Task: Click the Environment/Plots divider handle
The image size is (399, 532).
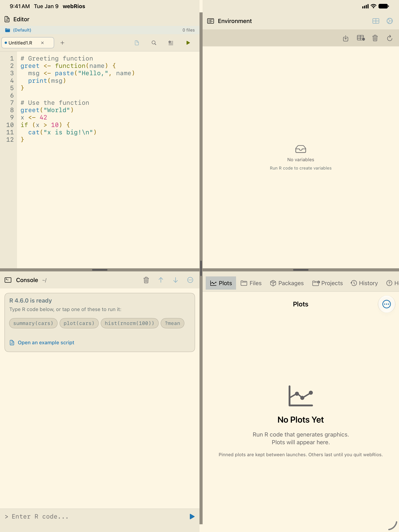Action: tap(301, 270)
